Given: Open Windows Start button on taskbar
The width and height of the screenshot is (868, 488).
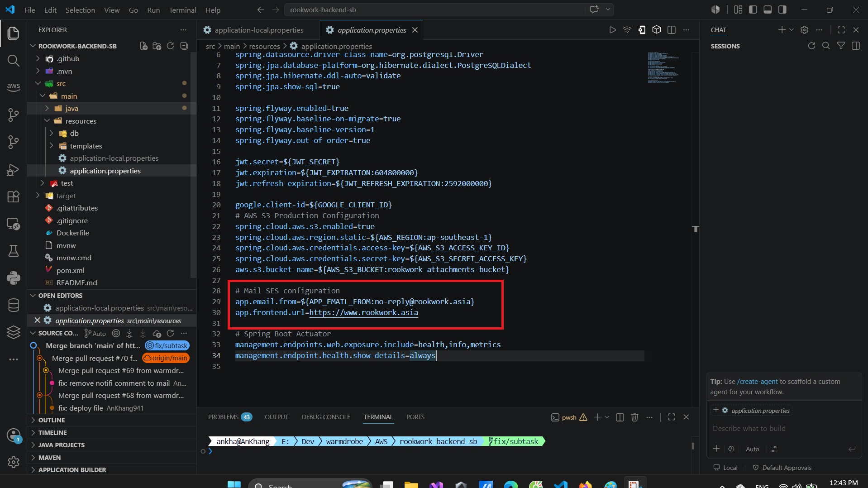Looking at the screenshot, I should [234, 484].
